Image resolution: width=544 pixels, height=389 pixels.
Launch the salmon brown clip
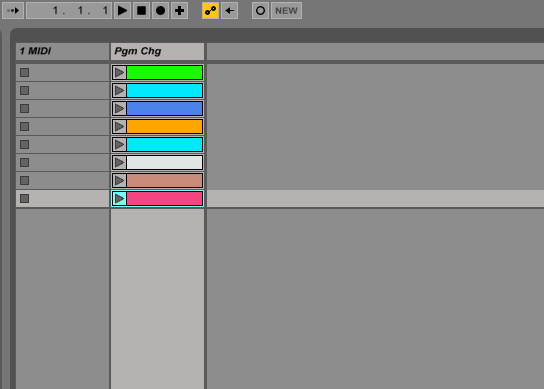[x=119, y=181]
